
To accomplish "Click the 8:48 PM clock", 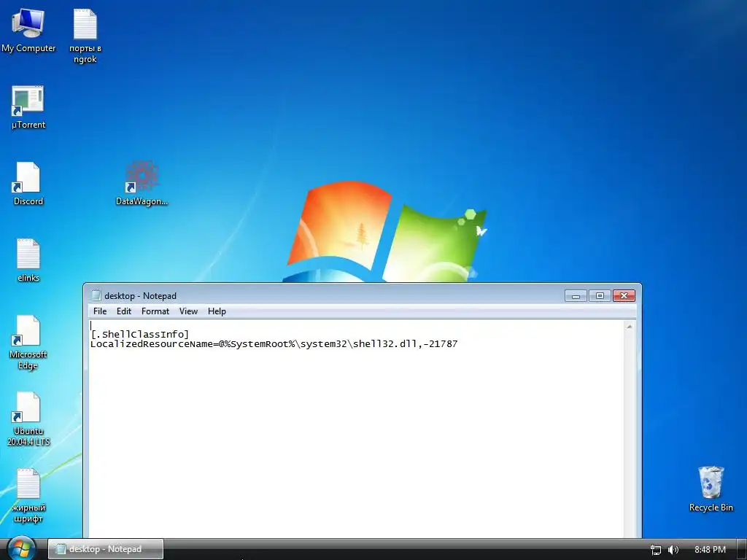I will tap(710, 550).
